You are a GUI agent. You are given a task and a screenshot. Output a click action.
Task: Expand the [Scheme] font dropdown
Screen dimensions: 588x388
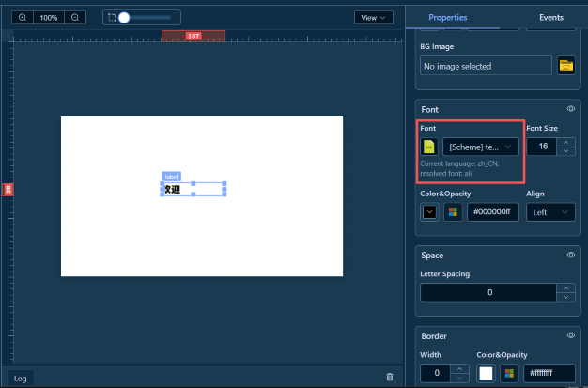(480, 147)
